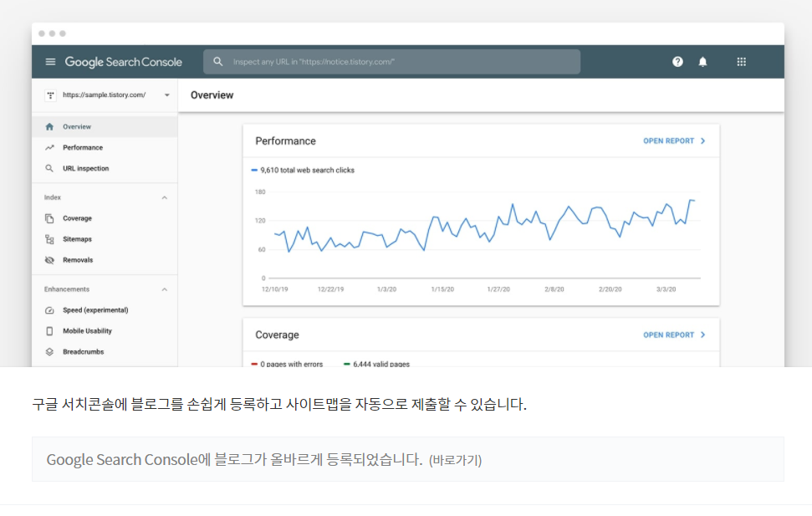Click the https://sample.tistory.com/ property name

pos(104,95)
